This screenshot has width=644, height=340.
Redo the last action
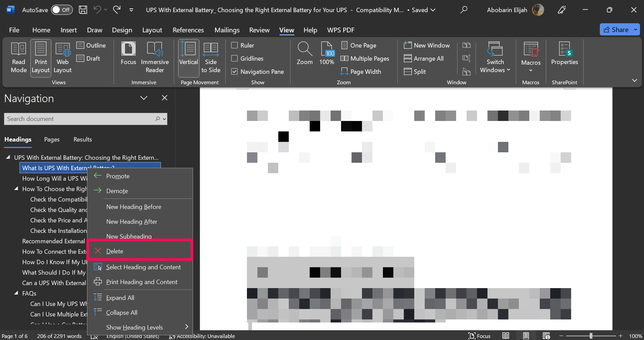[117, 10]
